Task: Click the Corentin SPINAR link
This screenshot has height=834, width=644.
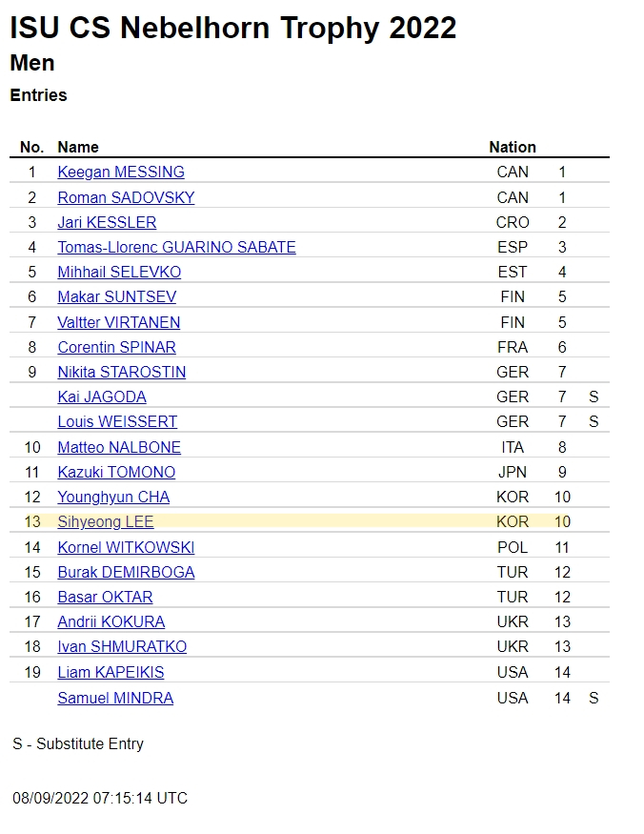Action: (116, 347)
